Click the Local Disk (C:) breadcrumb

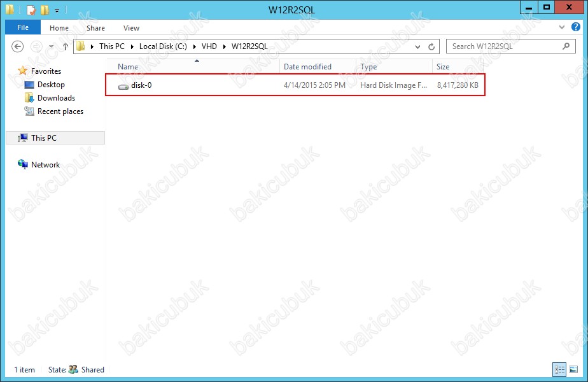click(163, 46)
